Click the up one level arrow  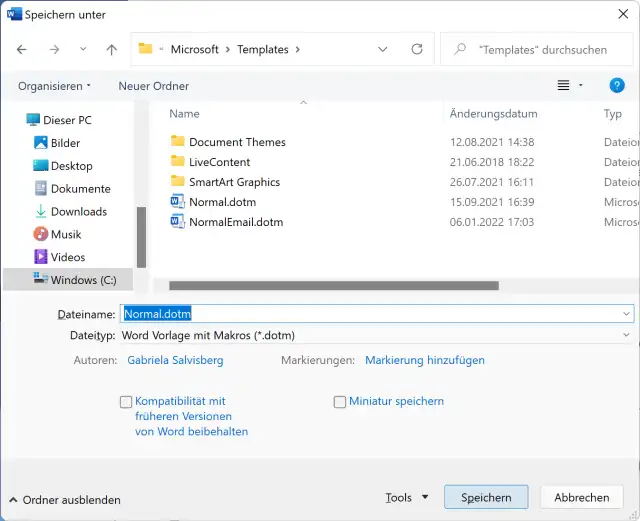pos(111,49)
